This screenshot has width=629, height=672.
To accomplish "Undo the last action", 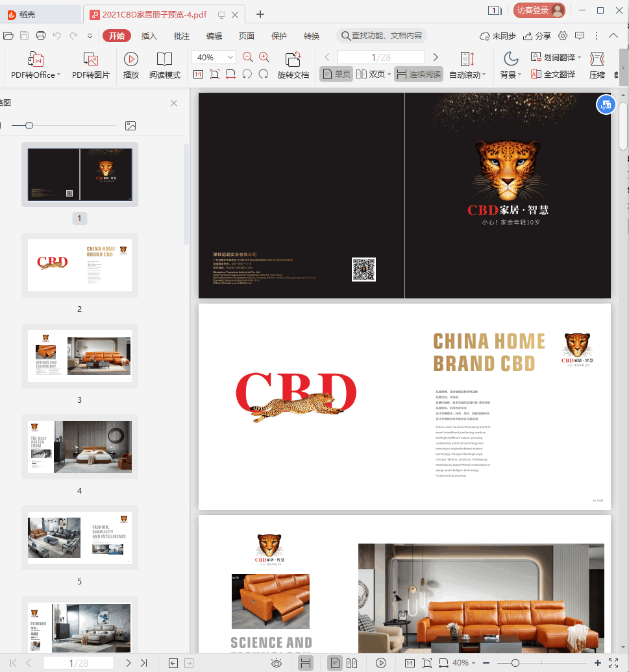I will pyautogui.click(x=56, y=36).
